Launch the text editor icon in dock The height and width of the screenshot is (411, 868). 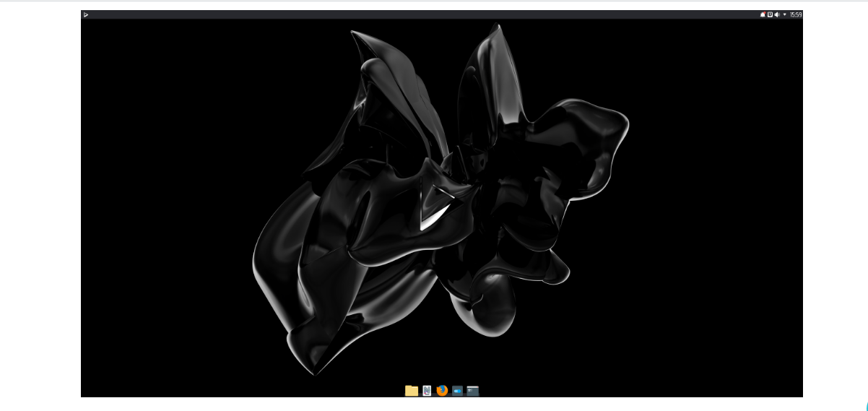click(427, 391)
